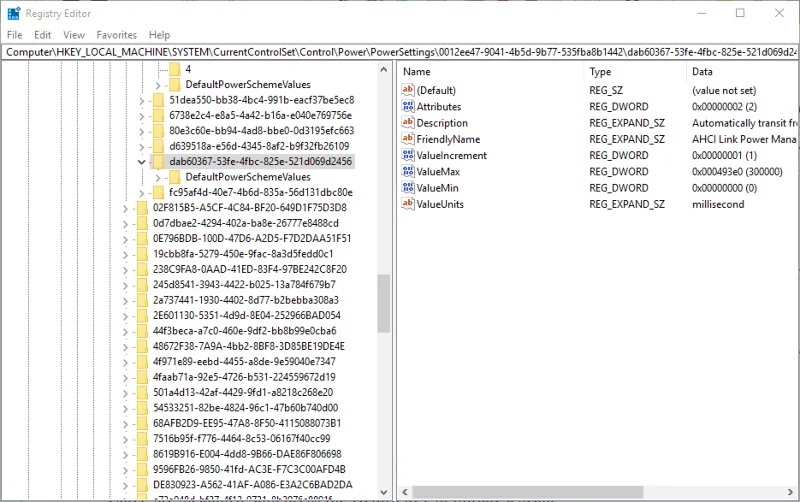Click the ValueMax data 0x000493e0 (300000)

[x=737, y=171]
